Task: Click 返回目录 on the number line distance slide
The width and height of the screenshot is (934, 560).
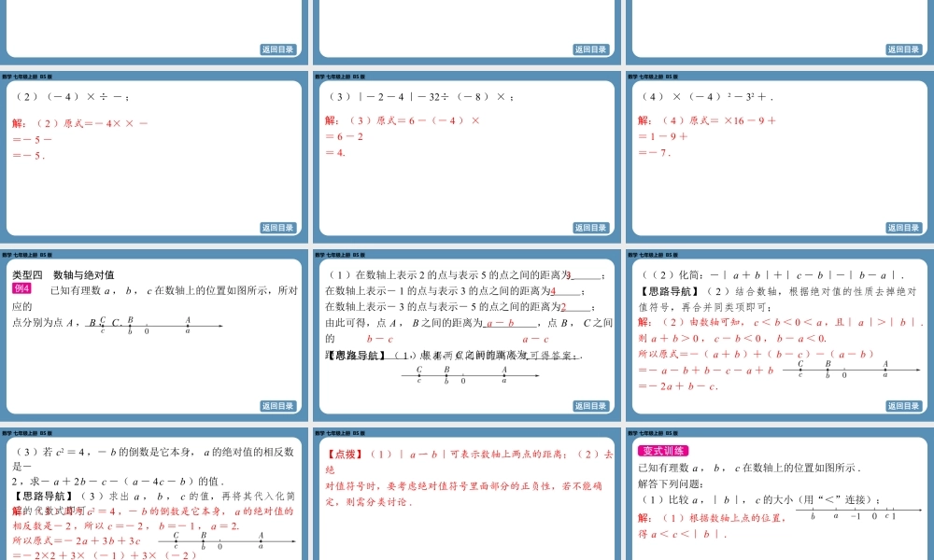Action: click(x=590, y=406)
